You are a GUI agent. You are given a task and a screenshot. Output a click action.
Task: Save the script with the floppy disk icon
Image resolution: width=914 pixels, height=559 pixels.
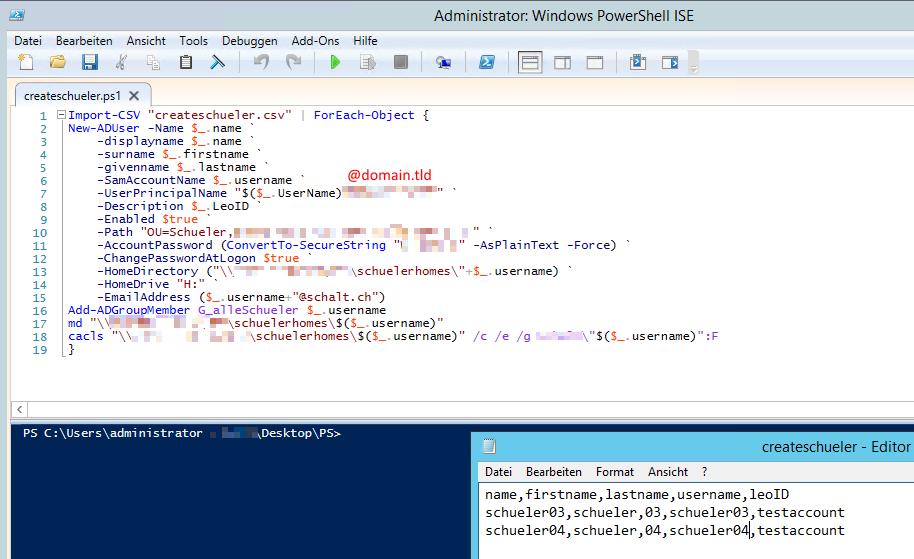coord(89,62)
